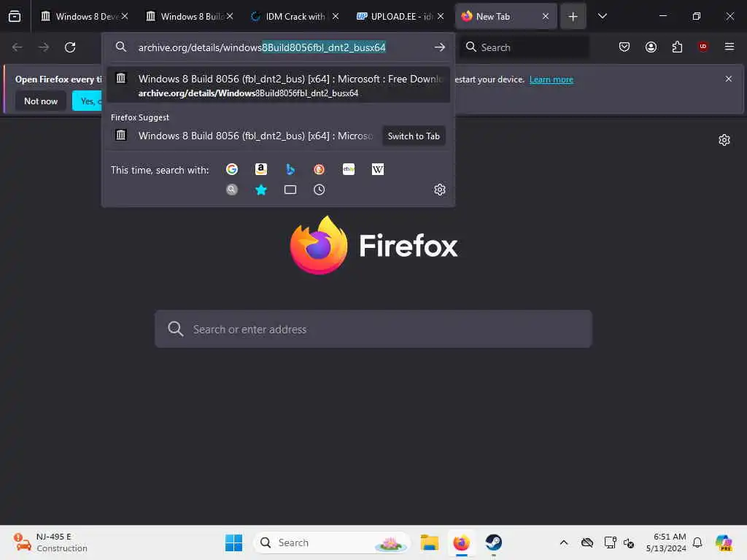Open Copilot preview icon in taskbar

tap(724, 542)
